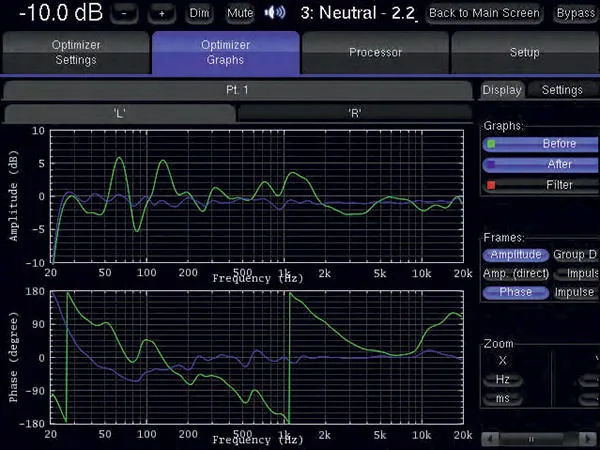Image resolution: width=600 pixels, height=450 pixels.
Task: Switch to the 'R' speaker tab
Action: point(355,113)
